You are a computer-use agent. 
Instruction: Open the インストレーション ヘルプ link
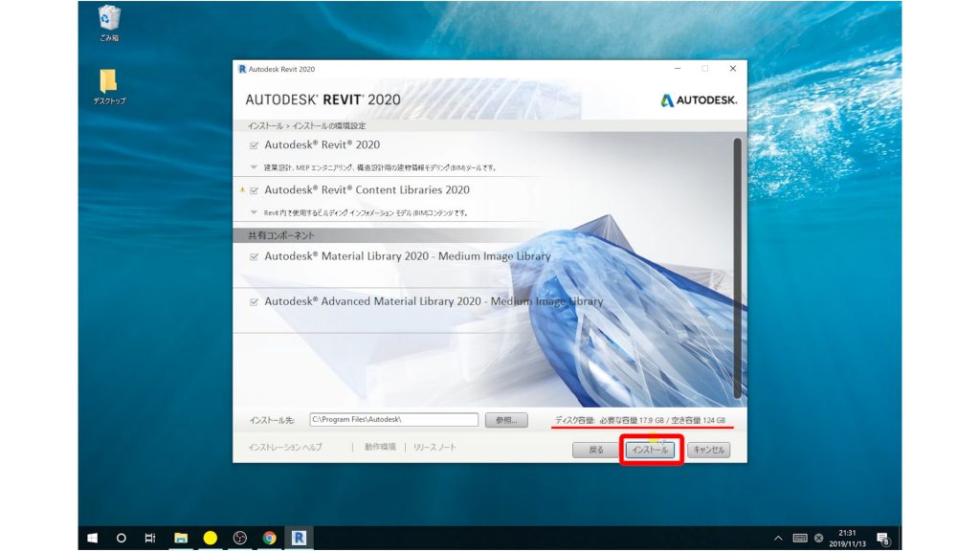[x=285, y=447]
